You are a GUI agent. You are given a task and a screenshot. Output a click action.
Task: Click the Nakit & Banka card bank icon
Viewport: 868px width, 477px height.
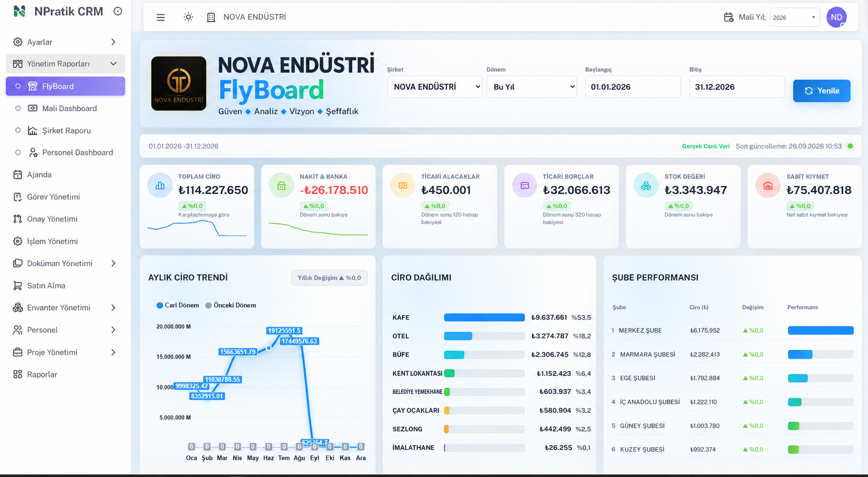tap(281, 186)
